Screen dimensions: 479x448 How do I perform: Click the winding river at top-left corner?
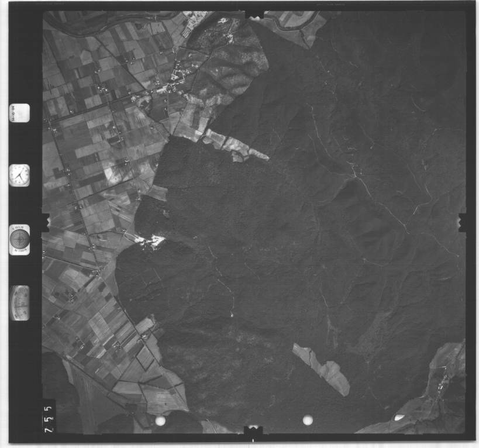coord(88,25)
